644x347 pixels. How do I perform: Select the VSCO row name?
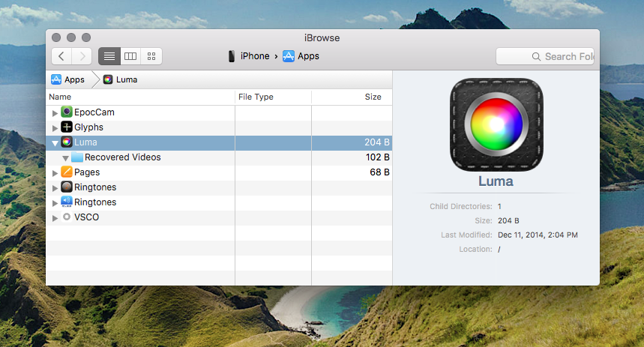pyautogui.click(x=87, y=217)
